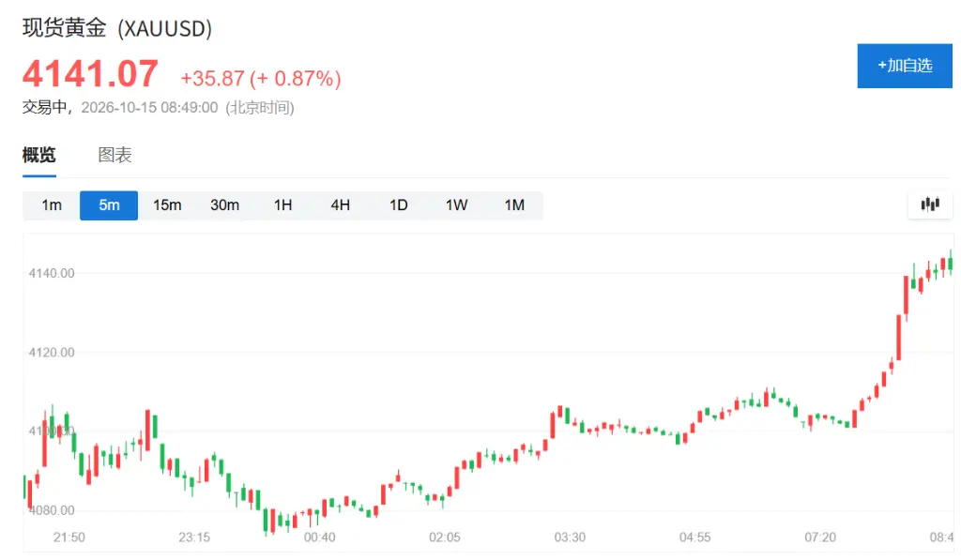Image resolution: width=961 pixels, height=560 pixels.
Task: Select the 1W timeframe
Action: coord(456,205)
